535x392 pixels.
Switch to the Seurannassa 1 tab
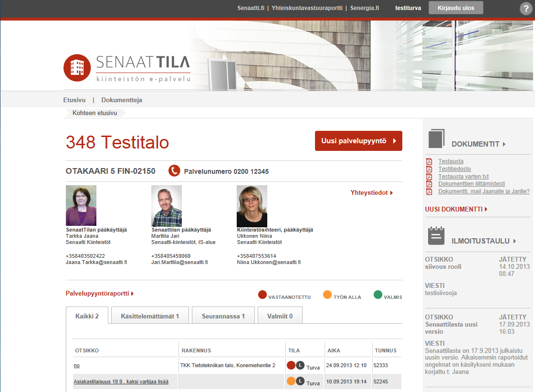tap(223, 316)
